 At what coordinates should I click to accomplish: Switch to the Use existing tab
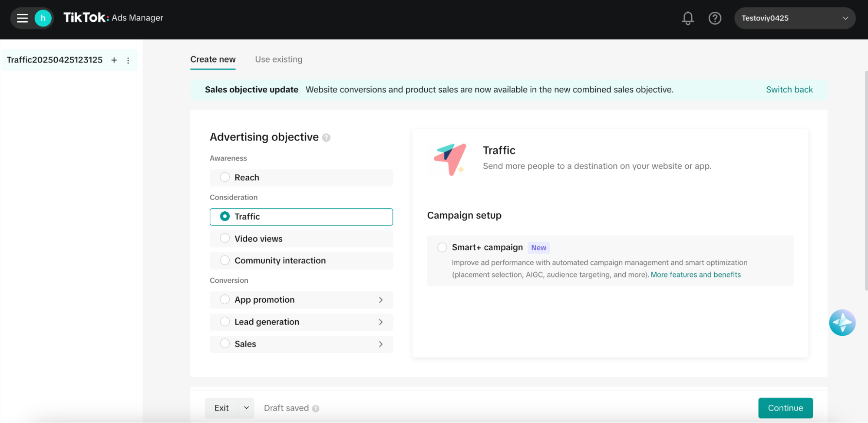point(279,59)
